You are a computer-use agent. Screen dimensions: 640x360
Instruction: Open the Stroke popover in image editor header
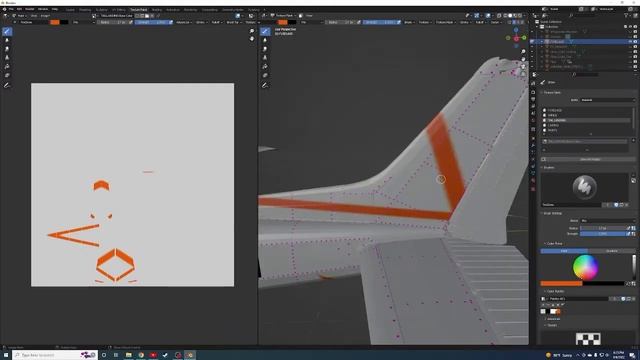click(201, 22)
